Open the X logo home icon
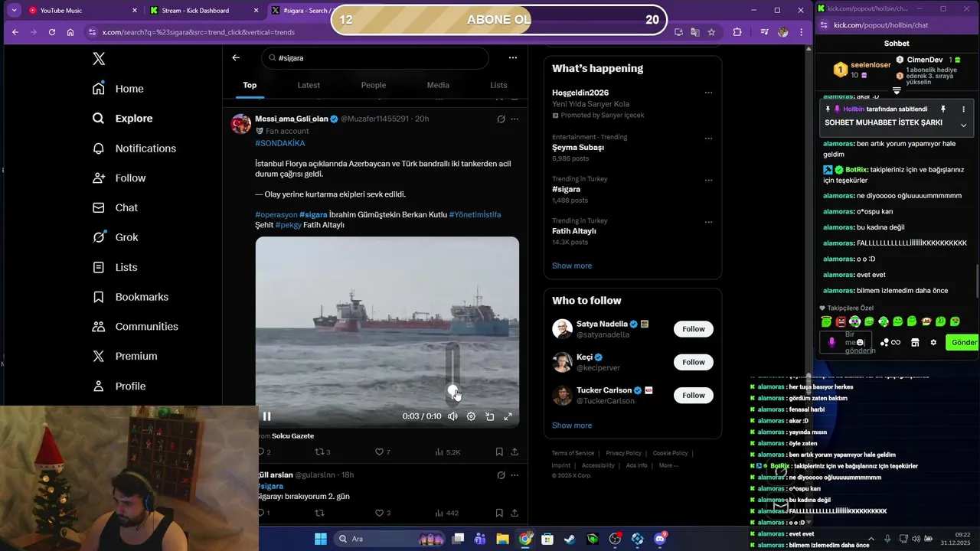The height and width of the screenshot is (551, 980). tap(99, 59)
